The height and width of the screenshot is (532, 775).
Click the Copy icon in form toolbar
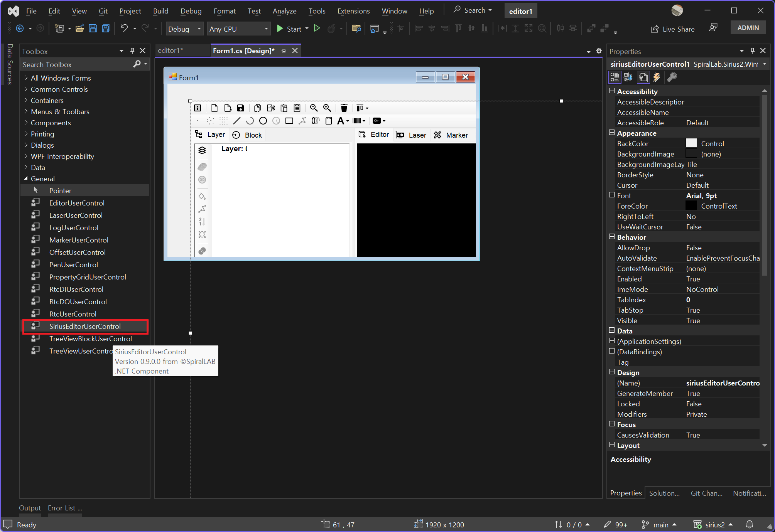click(258, 108)
